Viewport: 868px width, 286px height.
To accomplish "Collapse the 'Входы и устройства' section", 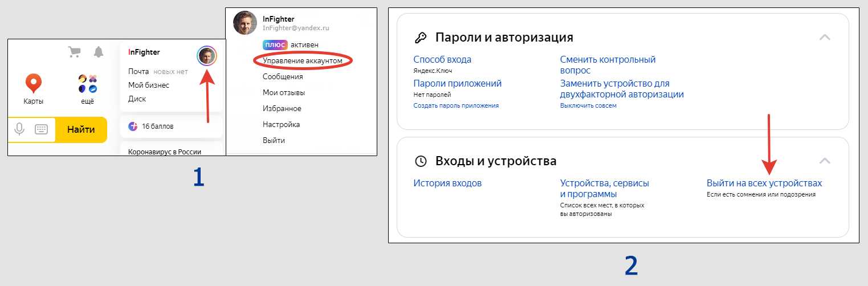I will click(824, 161).
